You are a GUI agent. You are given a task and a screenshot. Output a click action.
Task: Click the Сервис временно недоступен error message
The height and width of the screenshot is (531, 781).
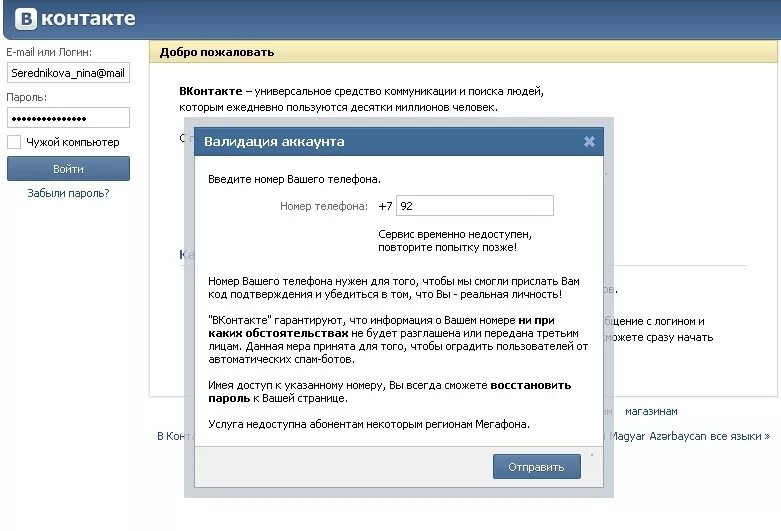(455, 241)
